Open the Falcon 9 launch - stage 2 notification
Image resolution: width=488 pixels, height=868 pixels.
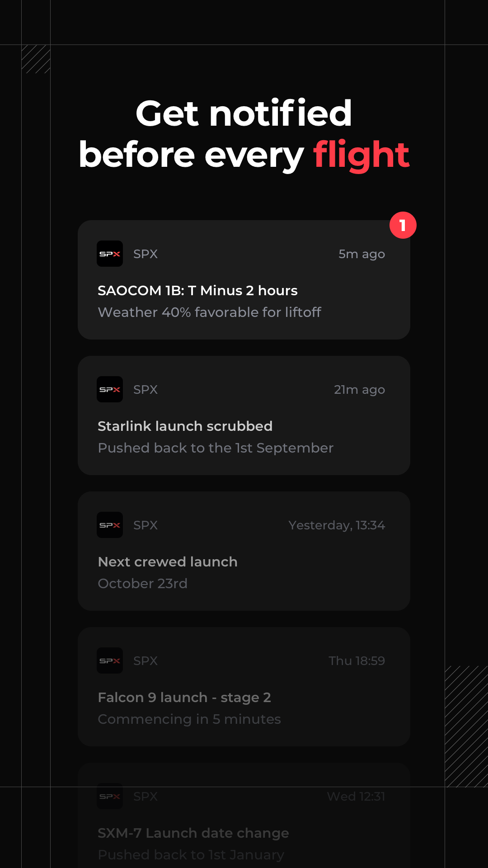pyautogui.click(x=184, y=697)
